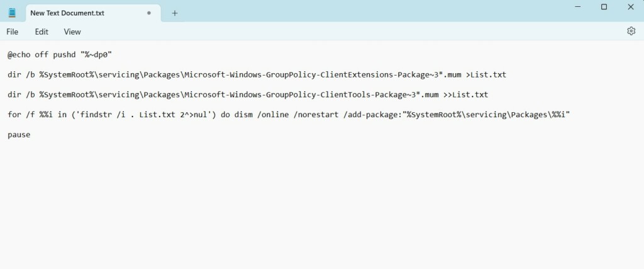Open the File menu
Image resolution: width=644 pixels, height=269 pixels.
point(12,31)
